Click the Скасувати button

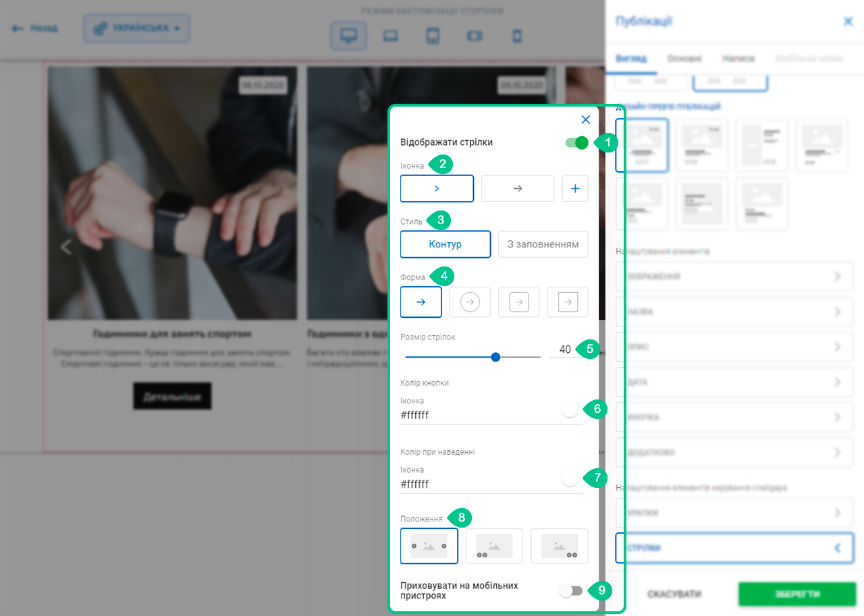coord(674,594)
